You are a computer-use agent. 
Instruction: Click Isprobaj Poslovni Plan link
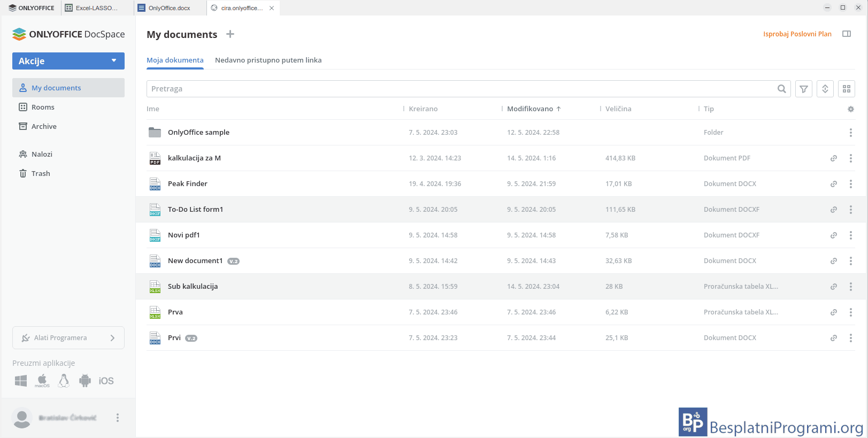tap(797, 34)
